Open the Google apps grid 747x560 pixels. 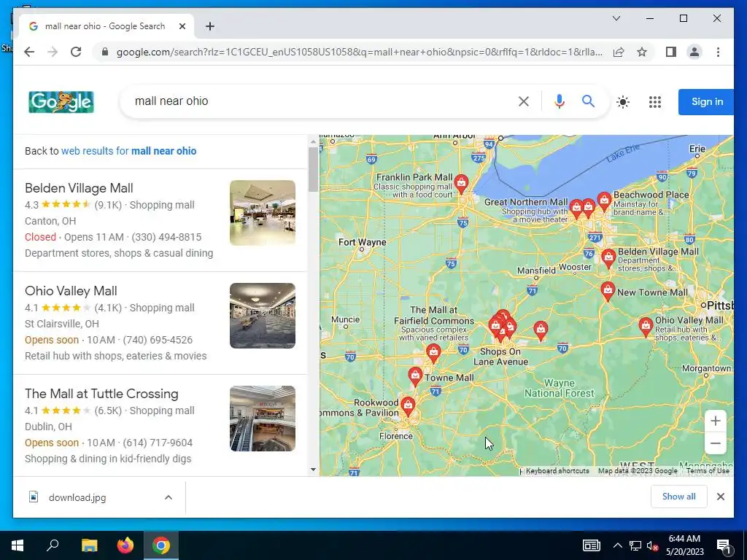point(655,102)
